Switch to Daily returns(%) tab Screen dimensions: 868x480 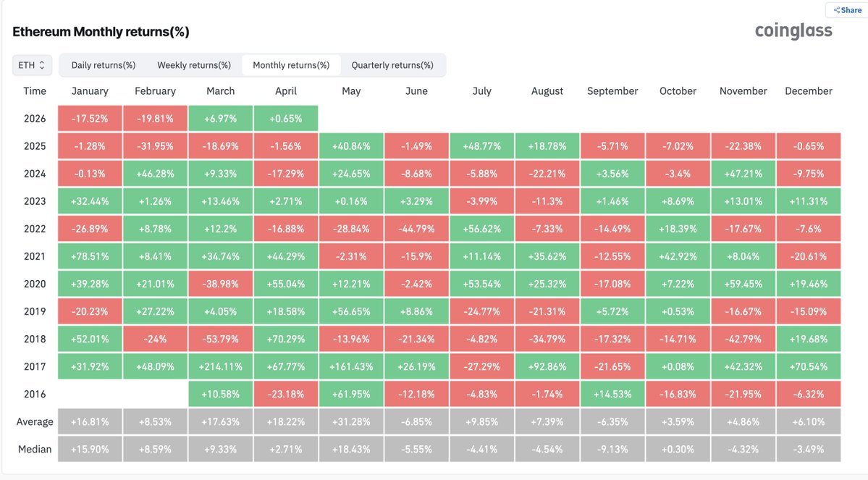(104, 65)
